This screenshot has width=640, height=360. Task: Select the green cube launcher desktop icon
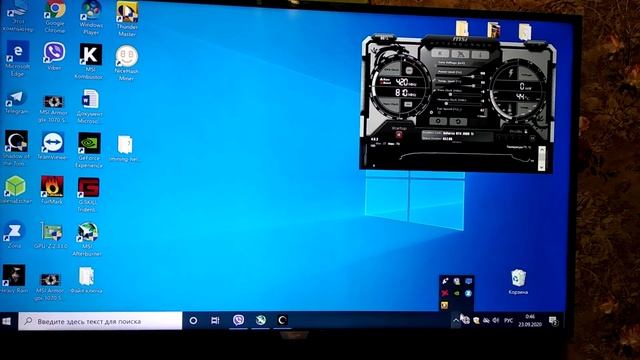15,190
